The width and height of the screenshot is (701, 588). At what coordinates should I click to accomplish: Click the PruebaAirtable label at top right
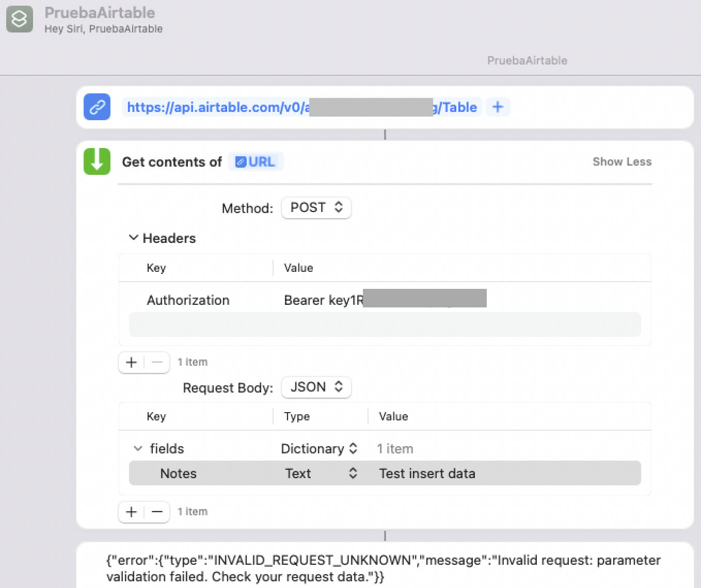click(527, 60)
